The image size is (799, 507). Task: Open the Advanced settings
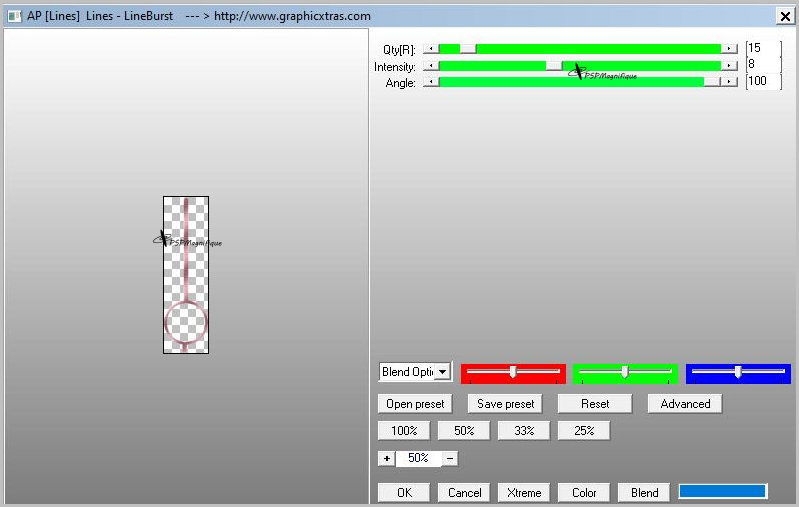pos(685,404)
